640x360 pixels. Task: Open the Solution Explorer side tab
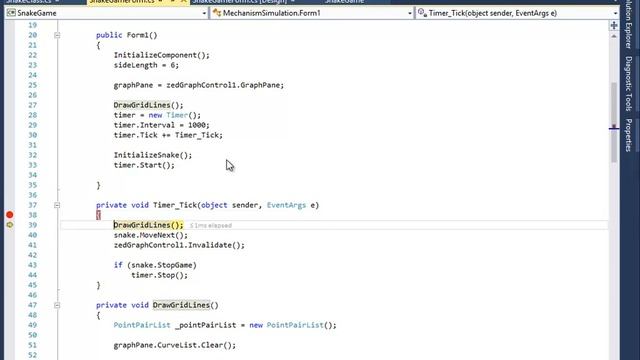(629, 24)
